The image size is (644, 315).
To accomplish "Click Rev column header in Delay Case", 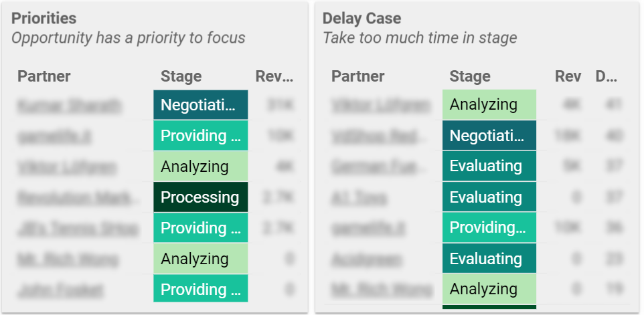I will [568, 76].
